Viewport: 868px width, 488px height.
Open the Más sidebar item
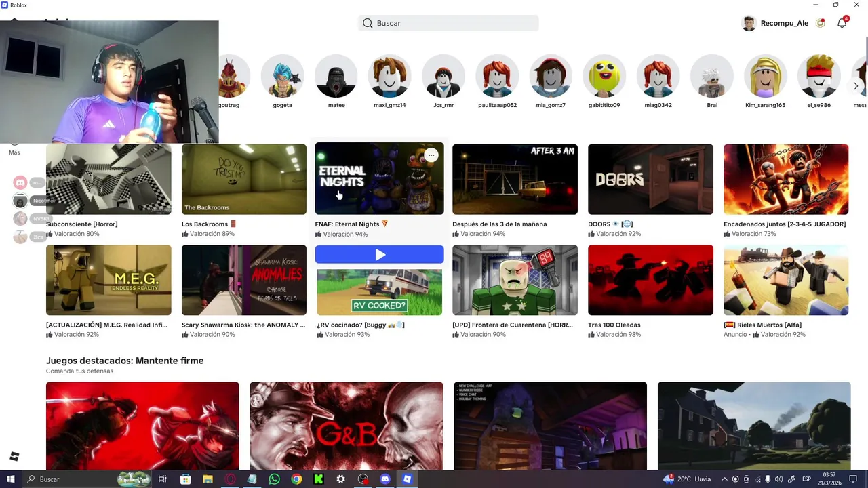14,148
